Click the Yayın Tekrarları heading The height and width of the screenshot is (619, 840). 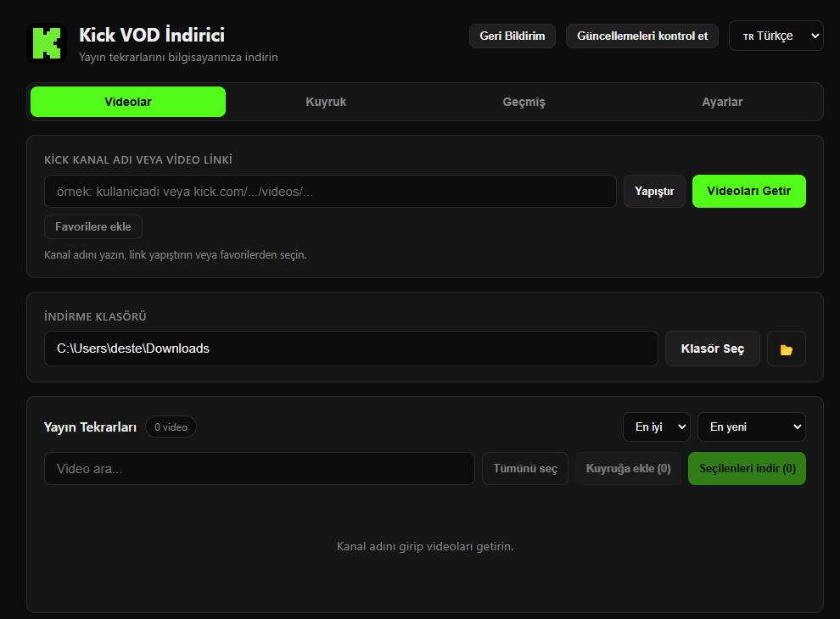coord(90,427)
